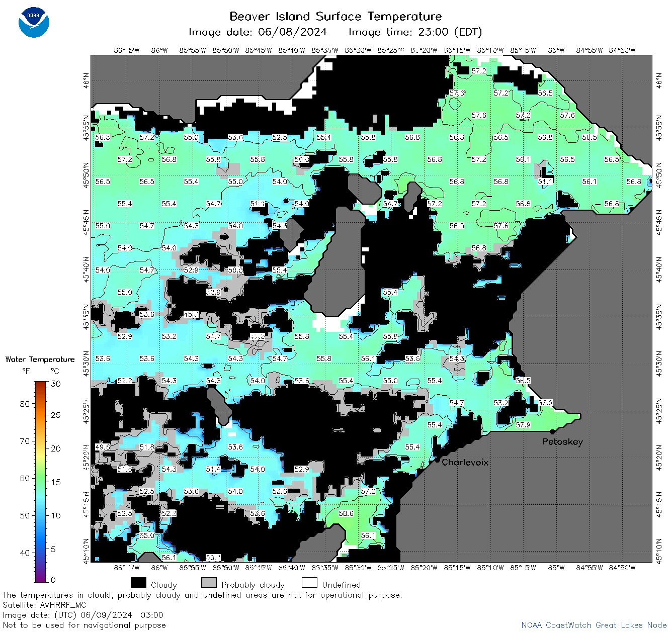The width and height of the screenshot is (672, 633).
Task: Click the 25 °C tick label
Action: 56,415
